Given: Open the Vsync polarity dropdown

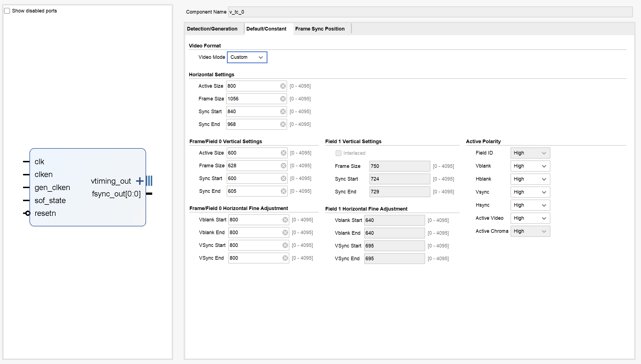Looking at the screenshot, I should 530,192.
